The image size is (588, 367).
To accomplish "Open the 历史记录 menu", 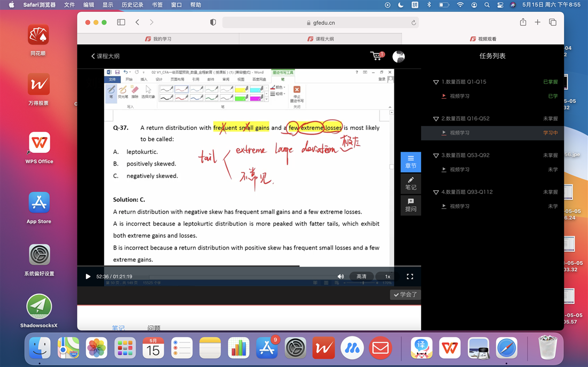I will (133, 5).
